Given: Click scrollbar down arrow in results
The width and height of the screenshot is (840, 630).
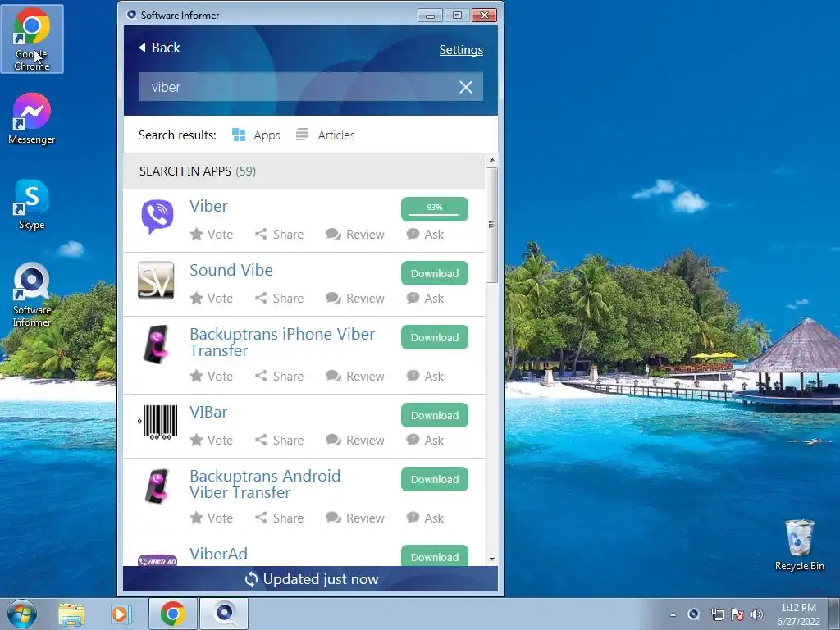Looking at the screenshot, I should (492, 559).
